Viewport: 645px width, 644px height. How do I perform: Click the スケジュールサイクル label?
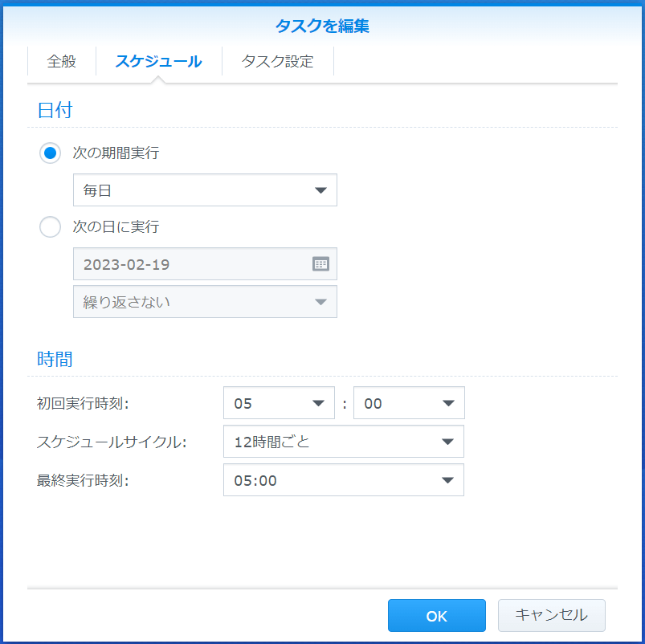(112, 442)
